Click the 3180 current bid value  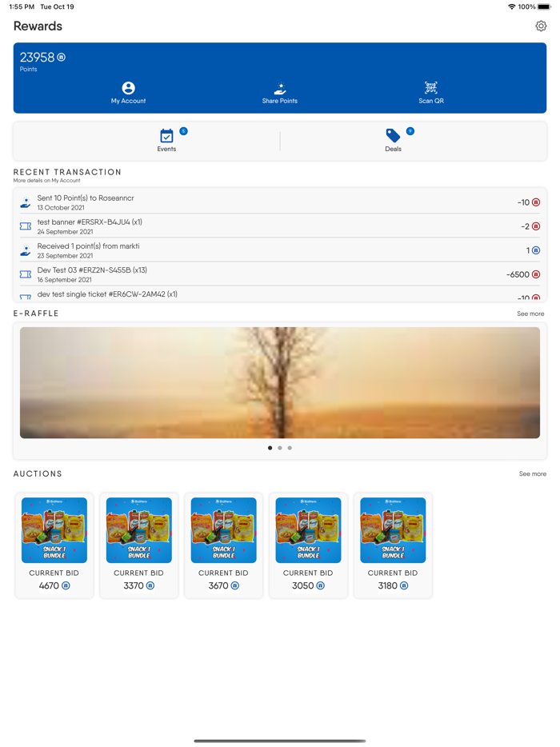387,585
